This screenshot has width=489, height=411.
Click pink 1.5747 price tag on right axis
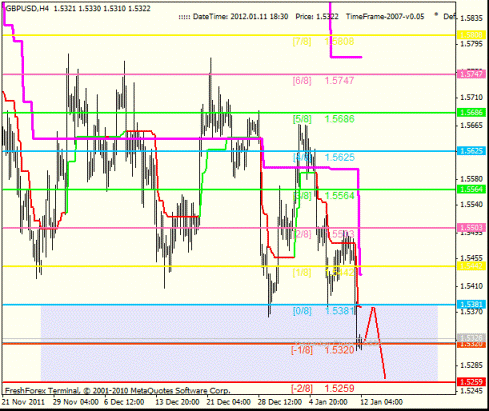pyautogui.click(x=471, y=74)
